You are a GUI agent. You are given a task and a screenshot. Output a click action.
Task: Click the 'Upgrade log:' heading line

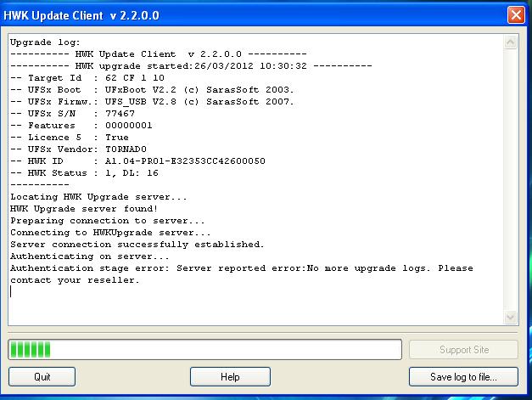(45, 42)
